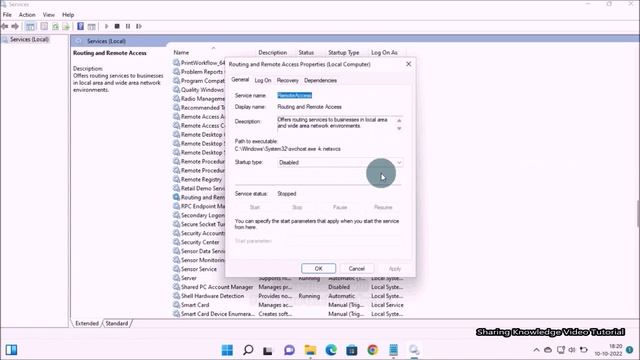
Task: Switch to the Extended view tab
Action: point(87,323)
